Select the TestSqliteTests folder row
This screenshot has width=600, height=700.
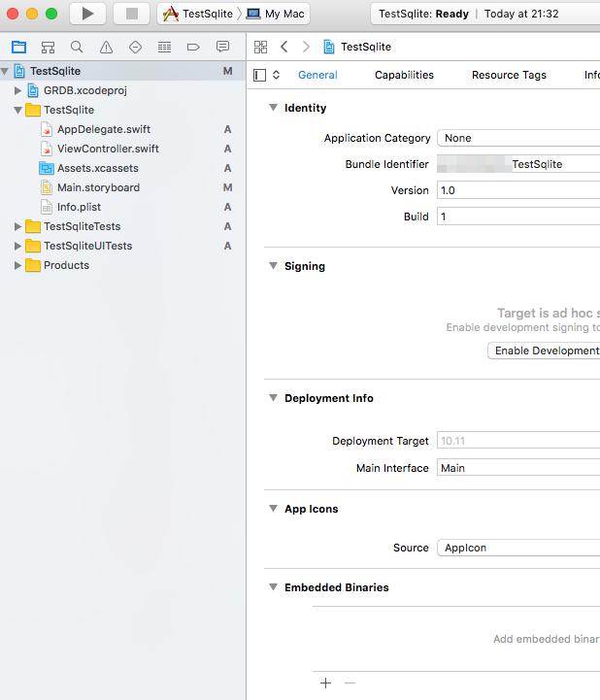[x=122, y=226]
